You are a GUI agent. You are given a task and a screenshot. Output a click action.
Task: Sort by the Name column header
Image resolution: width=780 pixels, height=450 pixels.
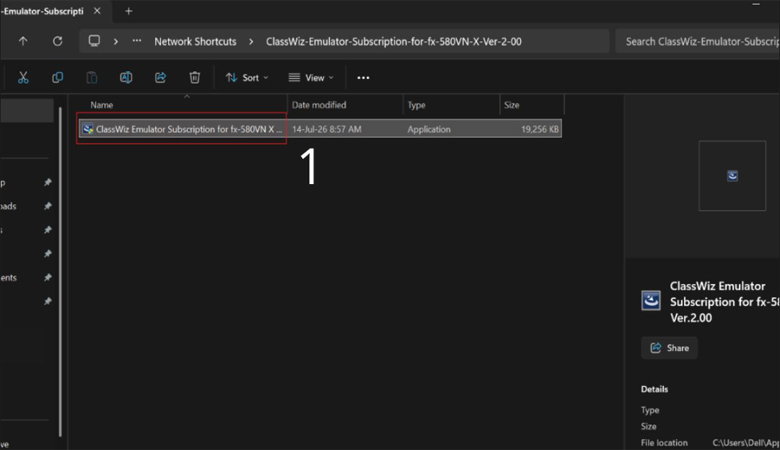(101, 105)
